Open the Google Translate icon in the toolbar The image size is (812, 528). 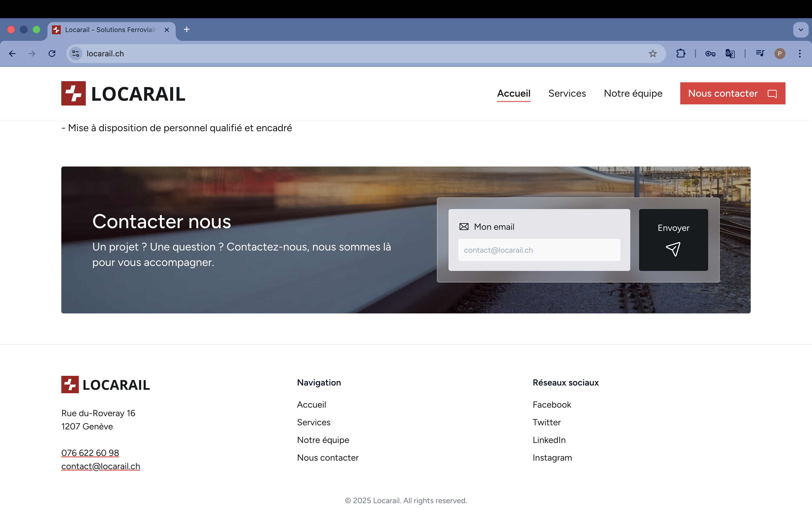730,54
